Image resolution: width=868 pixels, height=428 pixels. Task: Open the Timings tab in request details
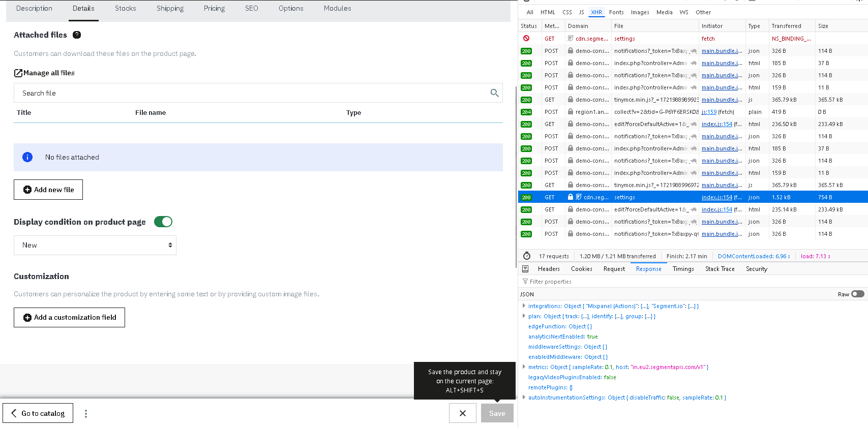click(x=683, y=269)
